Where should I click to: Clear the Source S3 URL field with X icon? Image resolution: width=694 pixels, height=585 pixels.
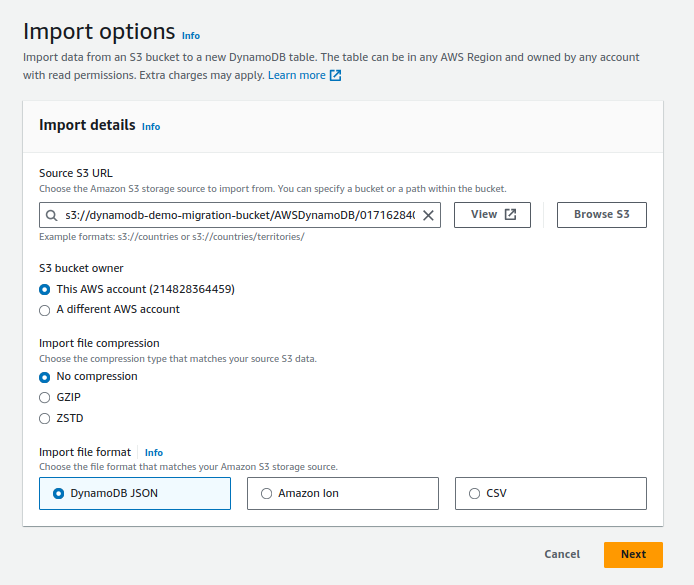coord(428,216)
